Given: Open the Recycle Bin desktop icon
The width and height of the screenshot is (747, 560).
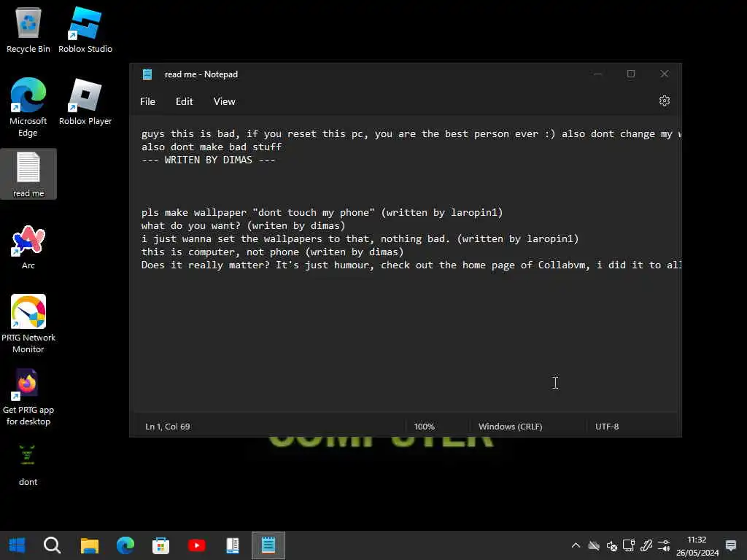Looking at the screenshot, I should point(28,31).
